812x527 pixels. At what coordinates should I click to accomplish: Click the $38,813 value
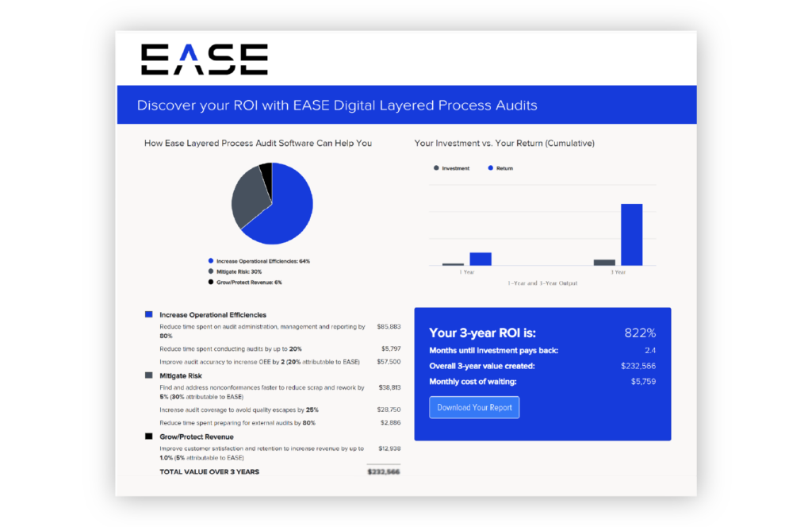tap(389, 387)
